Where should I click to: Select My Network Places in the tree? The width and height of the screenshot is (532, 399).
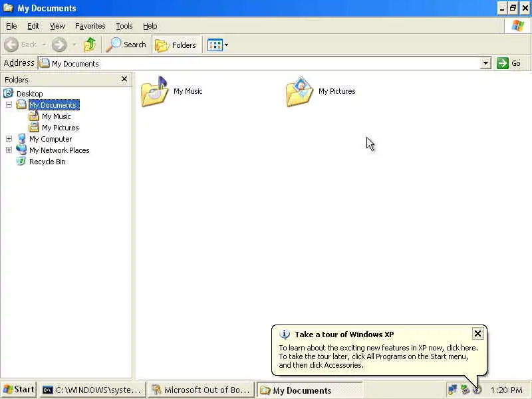pyautogui.click(x=59, y=150)
